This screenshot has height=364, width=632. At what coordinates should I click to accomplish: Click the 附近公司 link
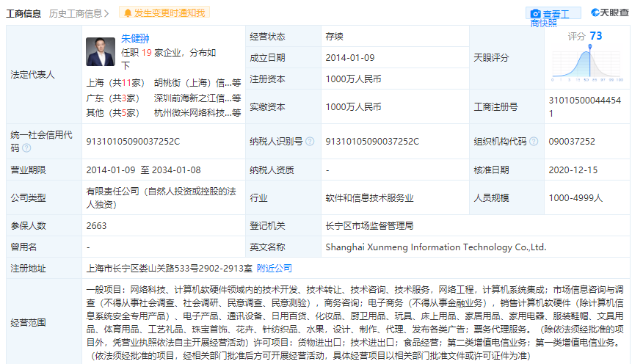pos(274,269)
